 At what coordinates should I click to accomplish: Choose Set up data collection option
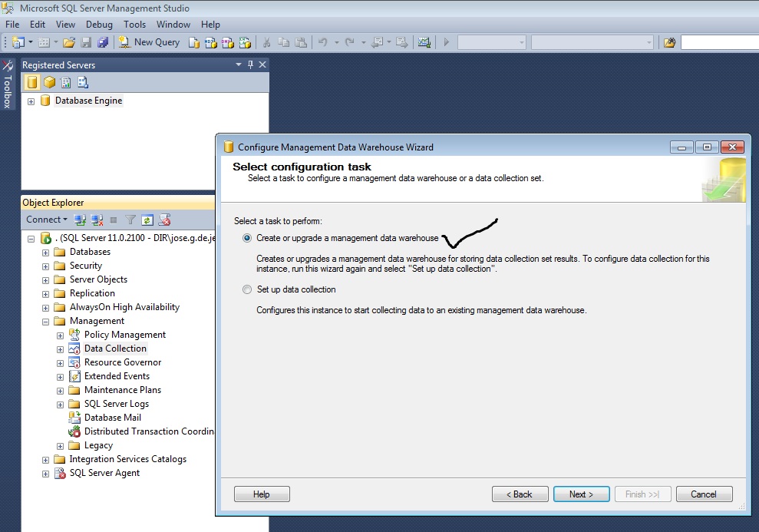click(x=247, y=289)
